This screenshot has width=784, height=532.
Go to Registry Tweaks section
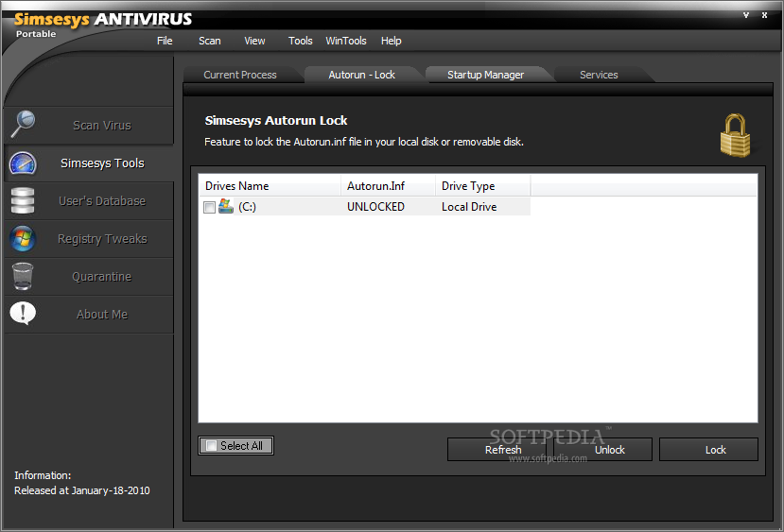pos(89,239)
